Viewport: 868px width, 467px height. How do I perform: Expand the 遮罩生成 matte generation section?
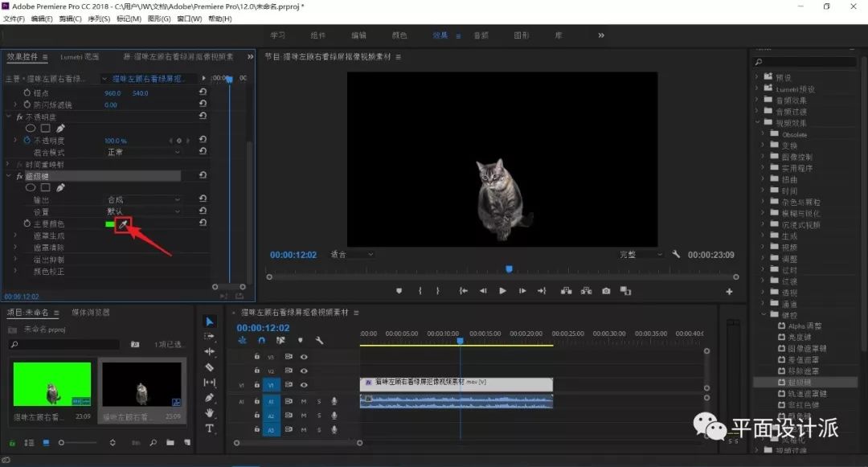click(x=15, y=236)
